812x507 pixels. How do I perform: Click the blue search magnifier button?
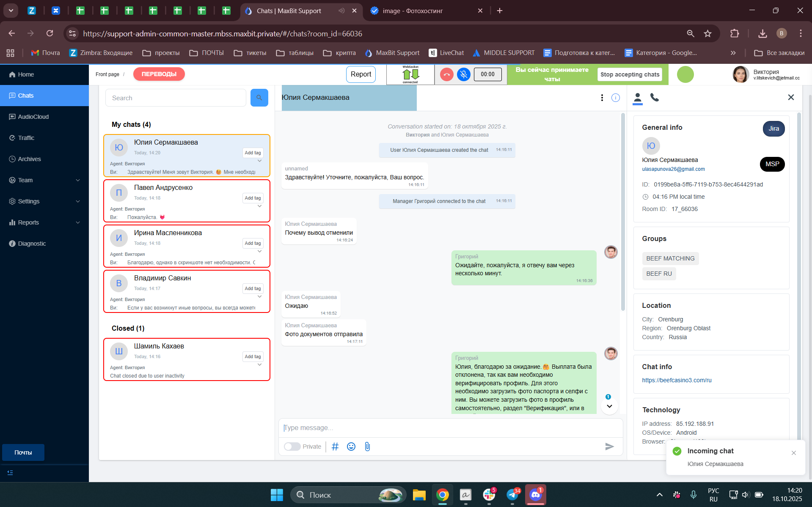259,98
